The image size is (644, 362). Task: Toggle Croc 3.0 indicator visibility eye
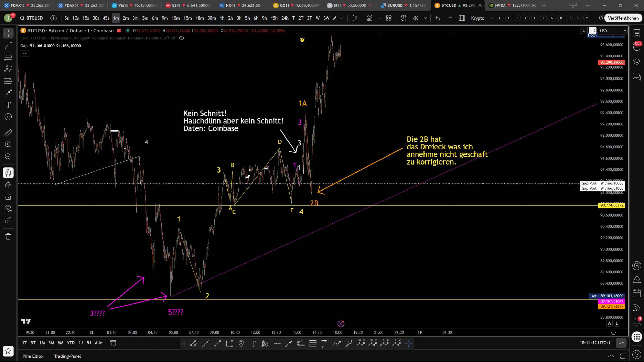[181, 38]
